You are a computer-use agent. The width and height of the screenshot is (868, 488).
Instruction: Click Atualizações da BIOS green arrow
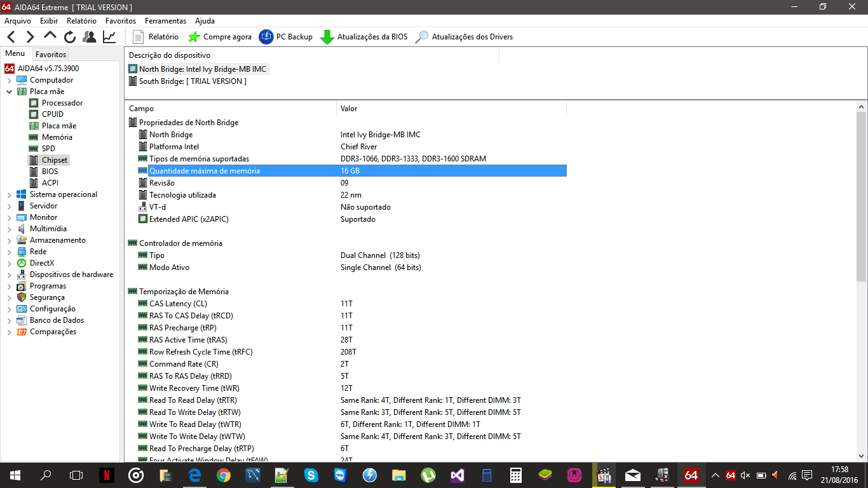click(x=364, y=37)
